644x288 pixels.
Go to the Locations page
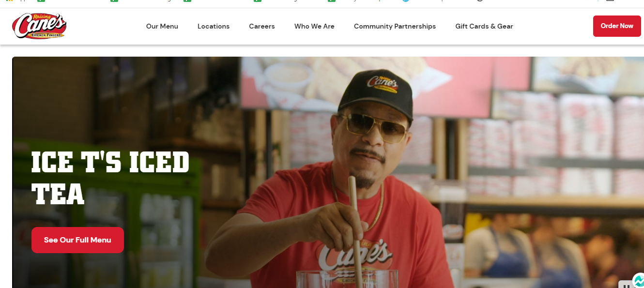pyautogui.click(x=214, y=26)
